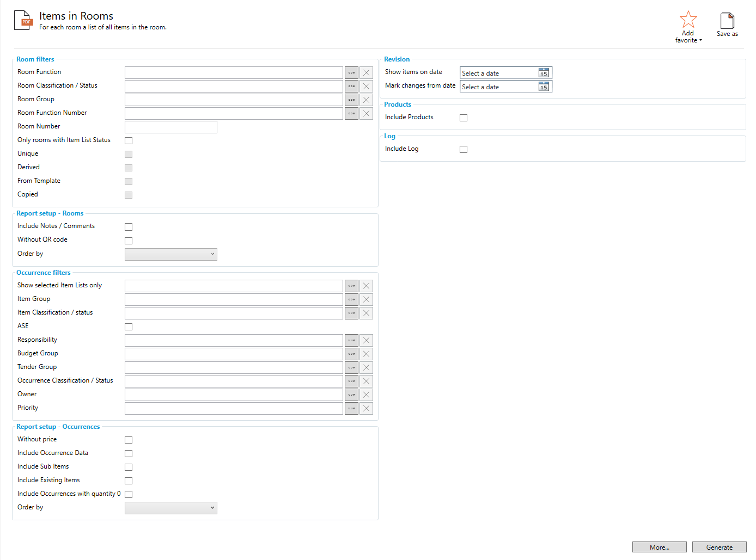Click the PDF report icon next to Items in Rooms

pyautogui.click(x=22, y=19)
